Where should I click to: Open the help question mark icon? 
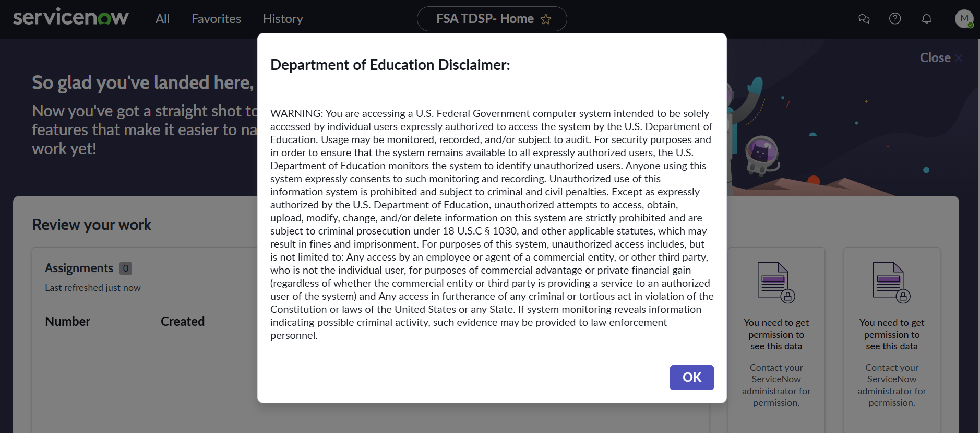pos(895,19)
